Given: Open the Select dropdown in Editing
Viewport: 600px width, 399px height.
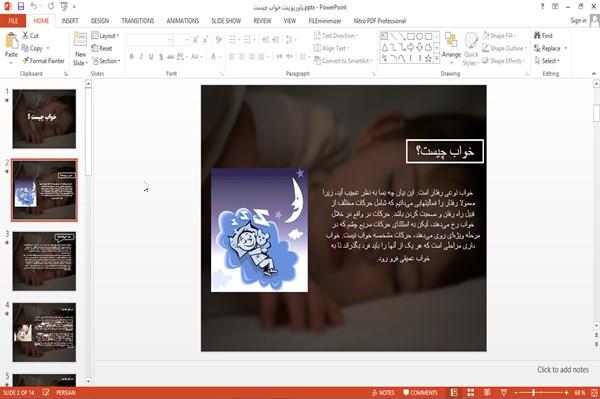Looking at the screenshot, I should click(547, 61).
